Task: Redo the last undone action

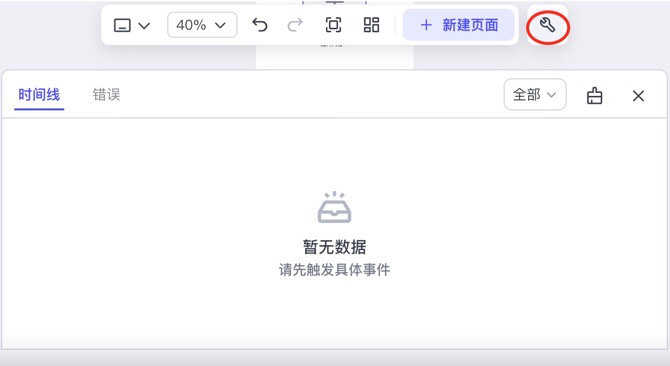Action: point(295,25)
